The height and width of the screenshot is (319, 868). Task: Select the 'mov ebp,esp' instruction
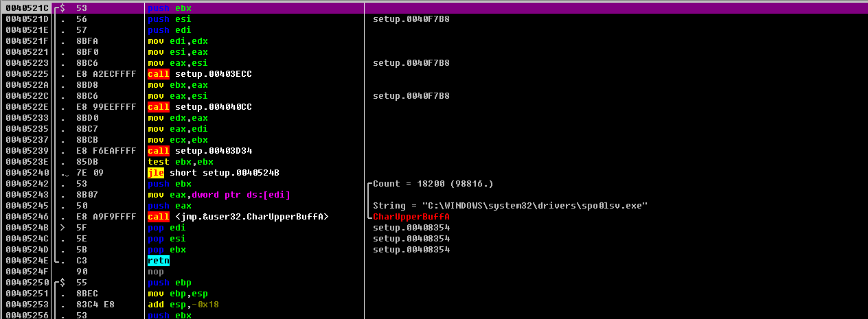coord(178,294)
